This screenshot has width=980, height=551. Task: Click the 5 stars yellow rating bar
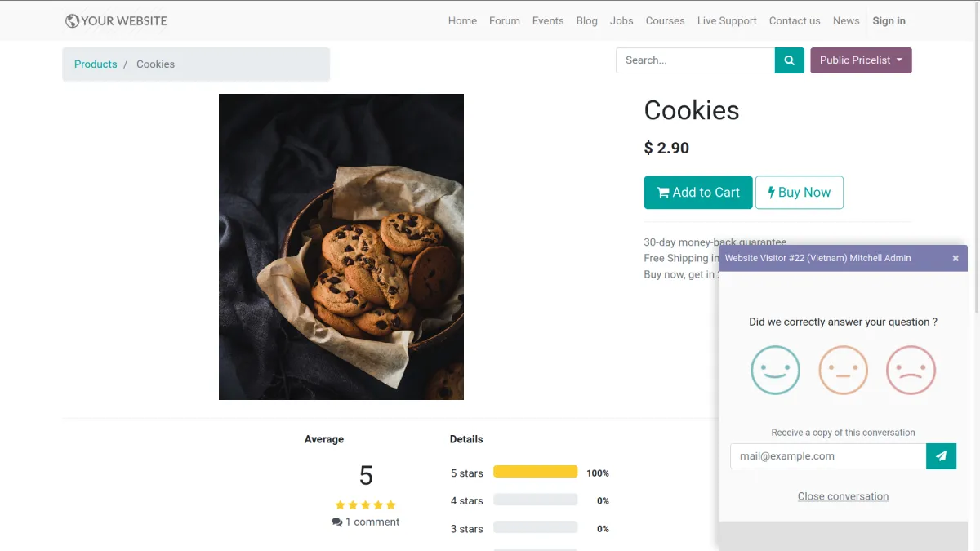535,472
